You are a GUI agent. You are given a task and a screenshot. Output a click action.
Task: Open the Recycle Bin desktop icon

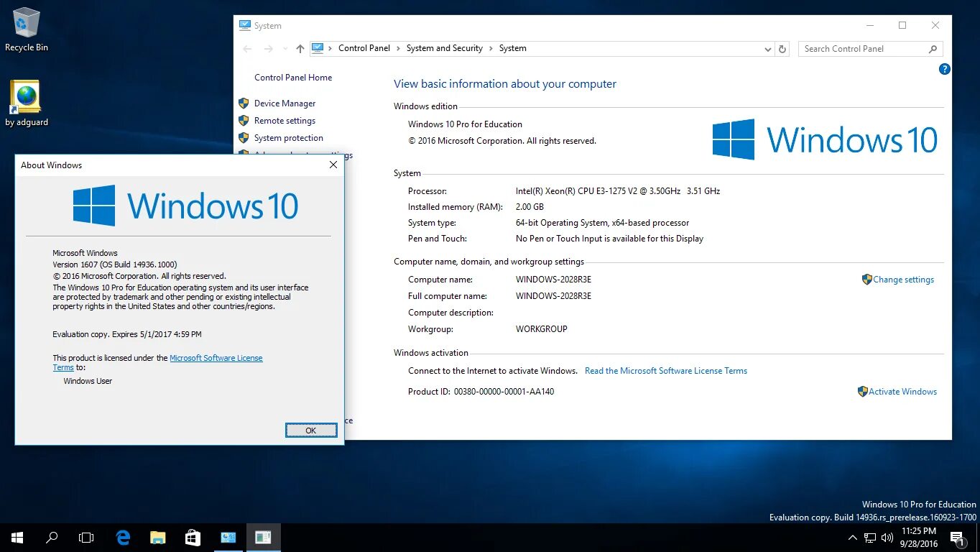point(27,29)
